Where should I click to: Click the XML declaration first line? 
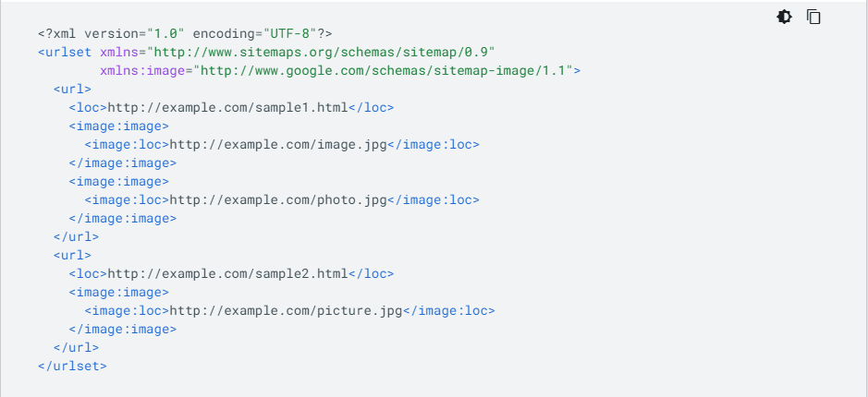click(185, 33)
